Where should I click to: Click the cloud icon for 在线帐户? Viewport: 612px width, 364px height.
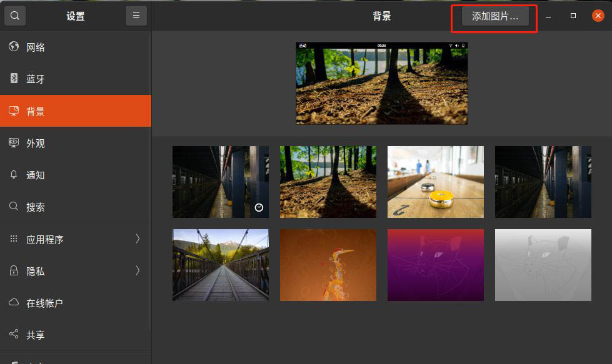pyautogui.click(x=14, y=303)
